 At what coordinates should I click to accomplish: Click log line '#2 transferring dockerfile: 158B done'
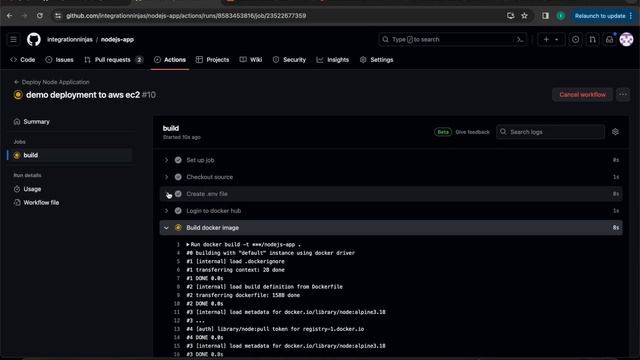tap(243, 295)
